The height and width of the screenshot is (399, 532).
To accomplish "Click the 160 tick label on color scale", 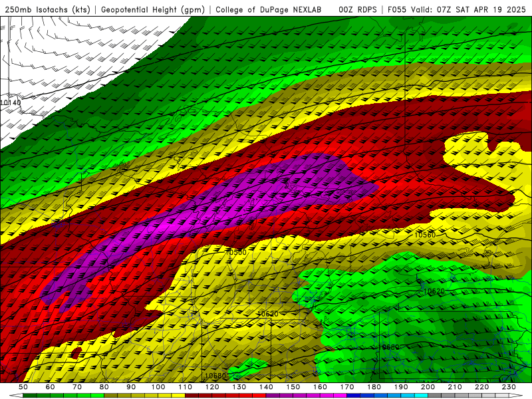I will (320, 387).
